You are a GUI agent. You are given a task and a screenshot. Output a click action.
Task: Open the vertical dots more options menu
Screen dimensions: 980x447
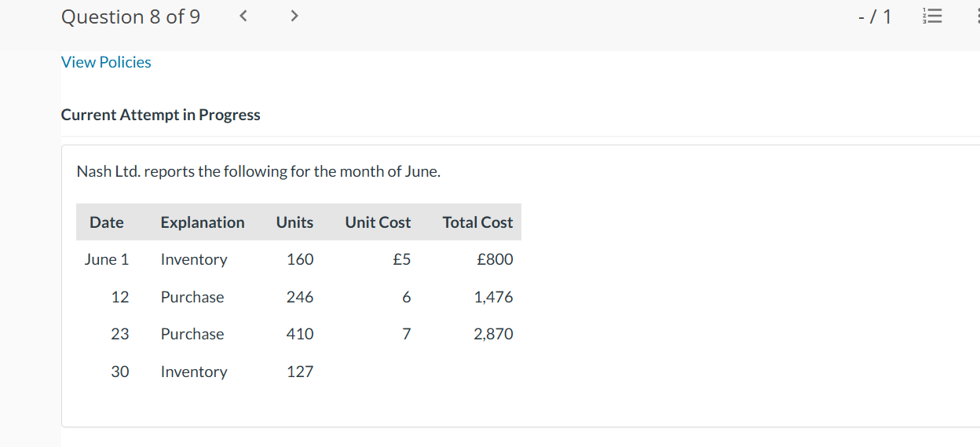pos(975,16)
